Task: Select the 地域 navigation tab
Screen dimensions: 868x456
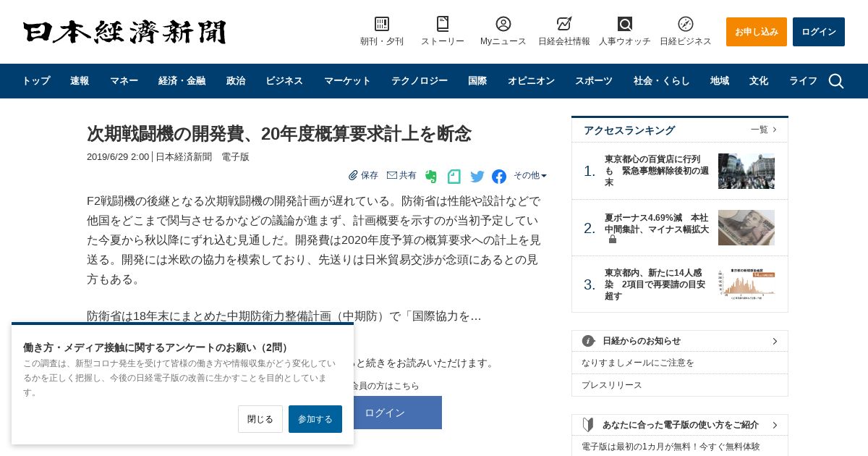Action: (x=720, y=81)
